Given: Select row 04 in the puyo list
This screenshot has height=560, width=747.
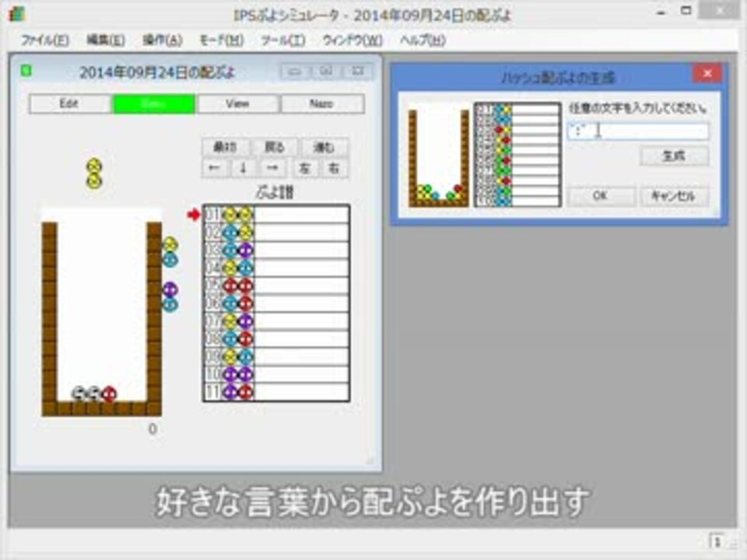Looking at the screenshot, I should (276, 268).
